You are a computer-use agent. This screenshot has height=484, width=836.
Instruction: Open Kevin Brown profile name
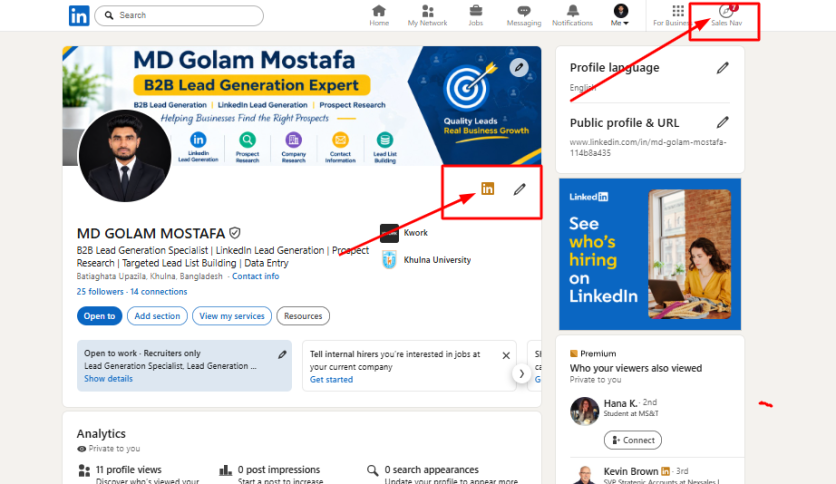pos(631,471)
